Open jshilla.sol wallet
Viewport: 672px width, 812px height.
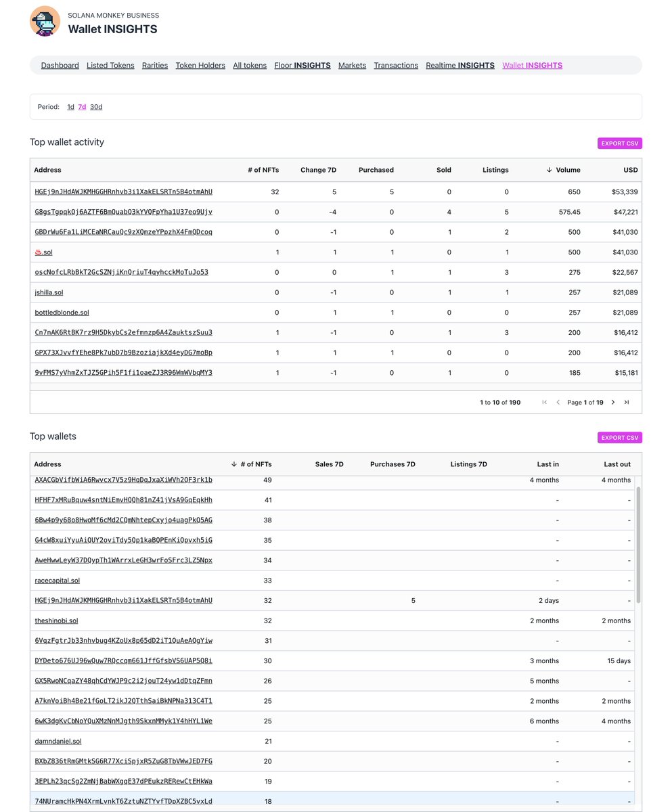[x=49, y=293]
